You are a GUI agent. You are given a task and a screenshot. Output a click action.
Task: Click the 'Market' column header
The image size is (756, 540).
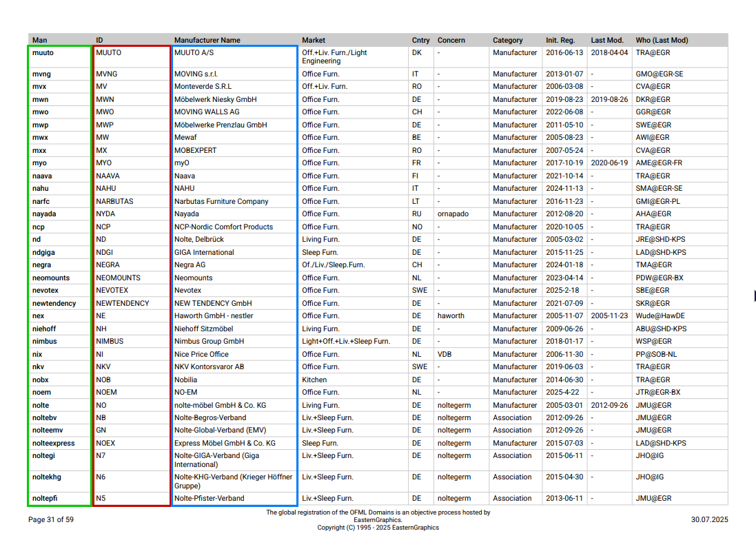pyautogui.click(x=314, y=40)
